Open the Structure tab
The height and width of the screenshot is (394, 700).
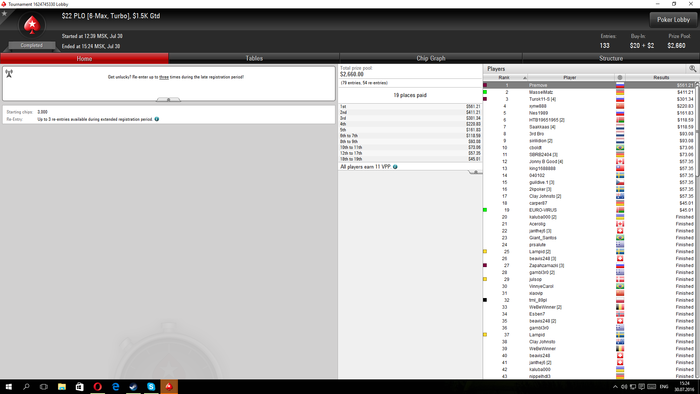pyautogui.click(x=611, y=58)
